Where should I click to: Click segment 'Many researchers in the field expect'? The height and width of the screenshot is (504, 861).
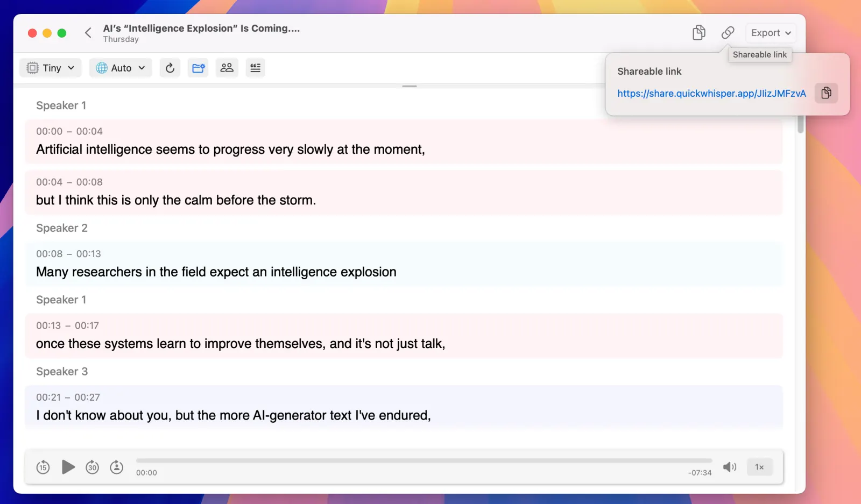(x=404, y=264)
